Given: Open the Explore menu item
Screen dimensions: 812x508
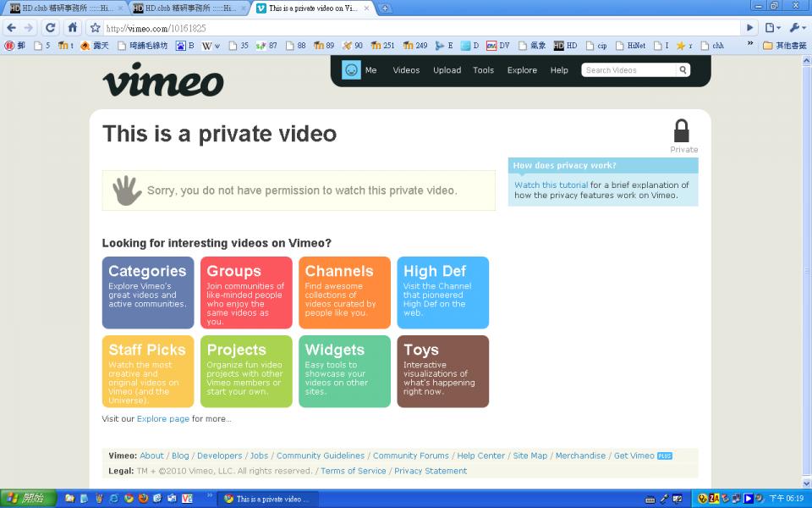Looking at the screenshot, I should point(522,70).
